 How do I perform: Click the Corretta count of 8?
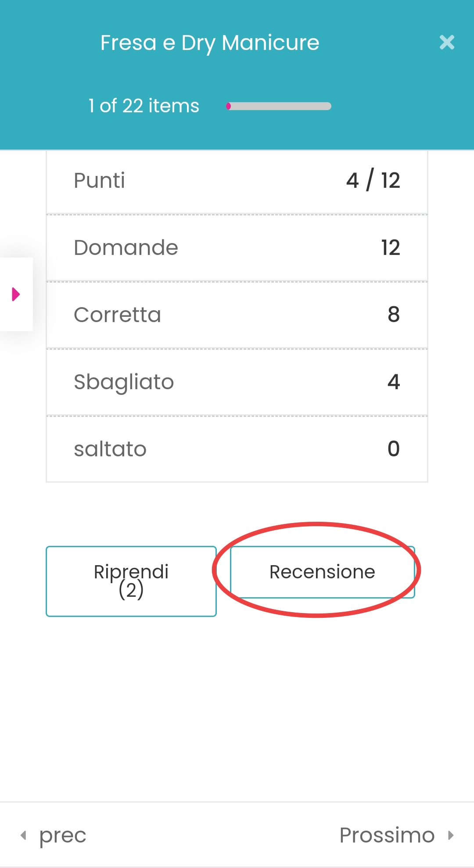coord(394,315)
